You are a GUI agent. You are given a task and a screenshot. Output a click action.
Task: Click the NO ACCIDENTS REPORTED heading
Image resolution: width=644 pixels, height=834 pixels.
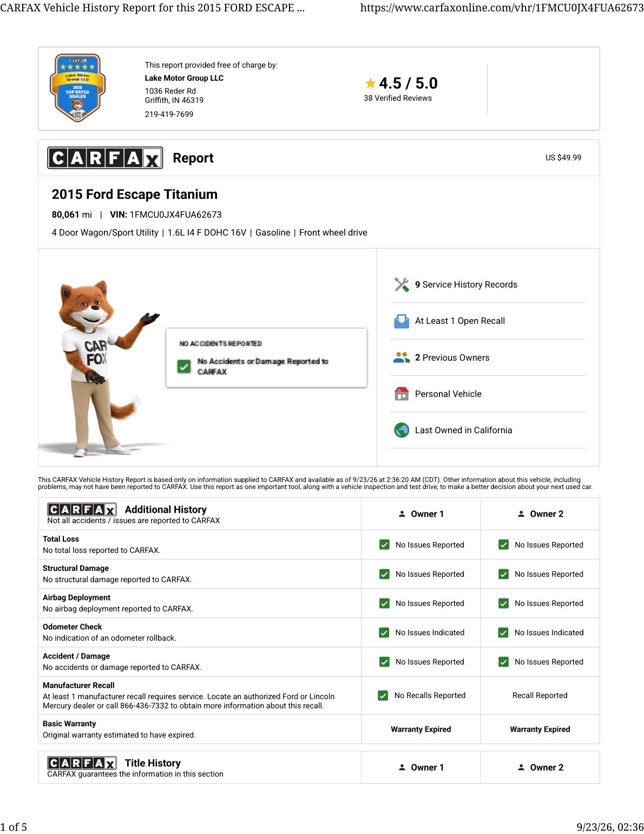[221, 344]
